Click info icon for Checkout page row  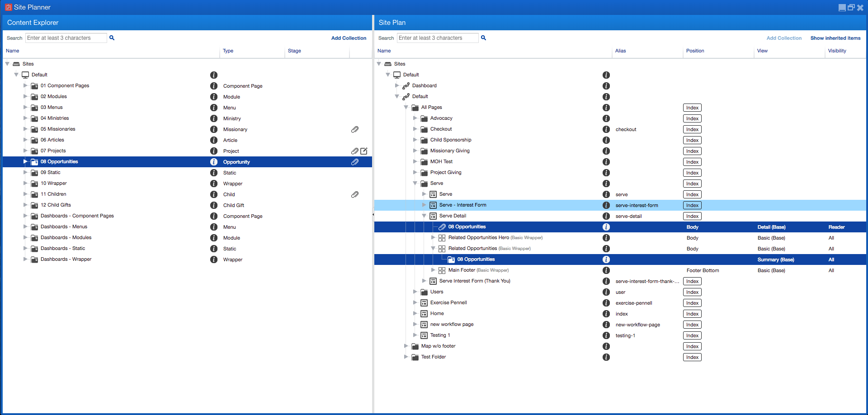point(606,129)
